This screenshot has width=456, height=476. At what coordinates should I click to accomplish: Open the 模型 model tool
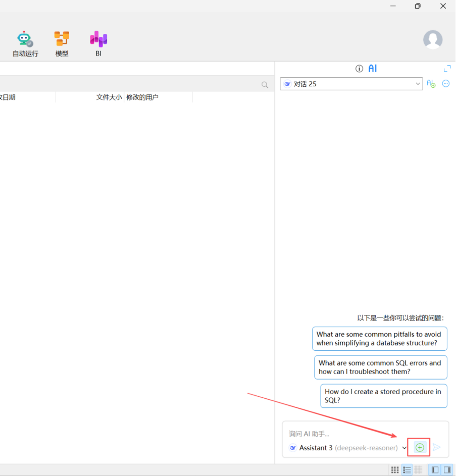coord(62,43)
